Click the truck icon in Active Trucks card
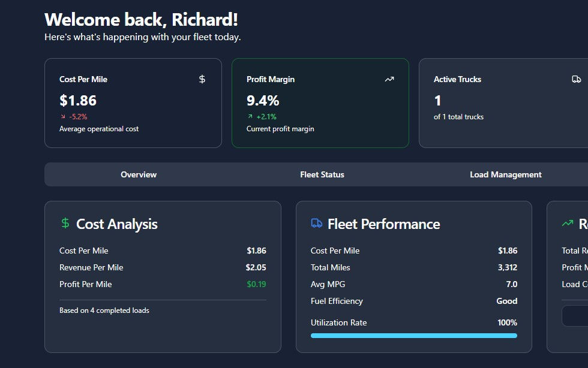The image size is (588, 368). pos(576,79)
